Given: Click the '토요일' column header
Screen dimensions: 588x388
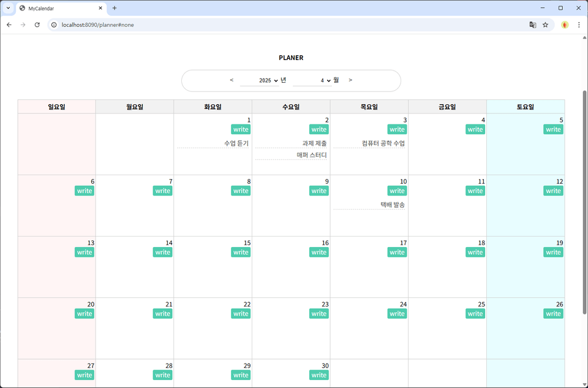Looking at the screenshot, I should tap(526, 107).
